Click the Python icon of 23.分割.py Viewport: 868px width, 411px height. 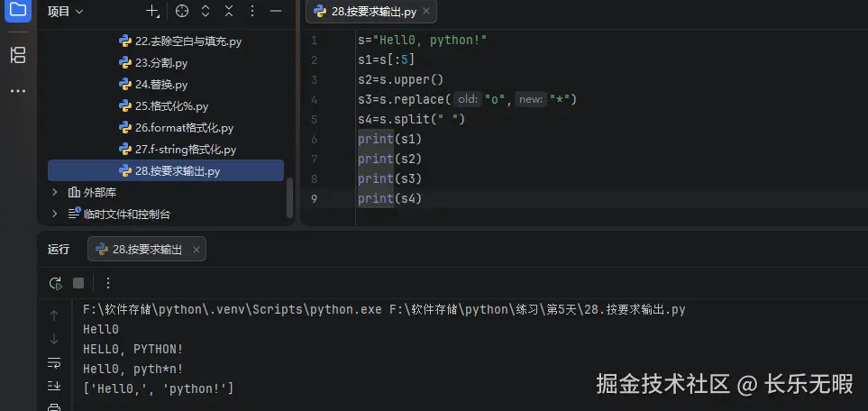tap(125, 63)
